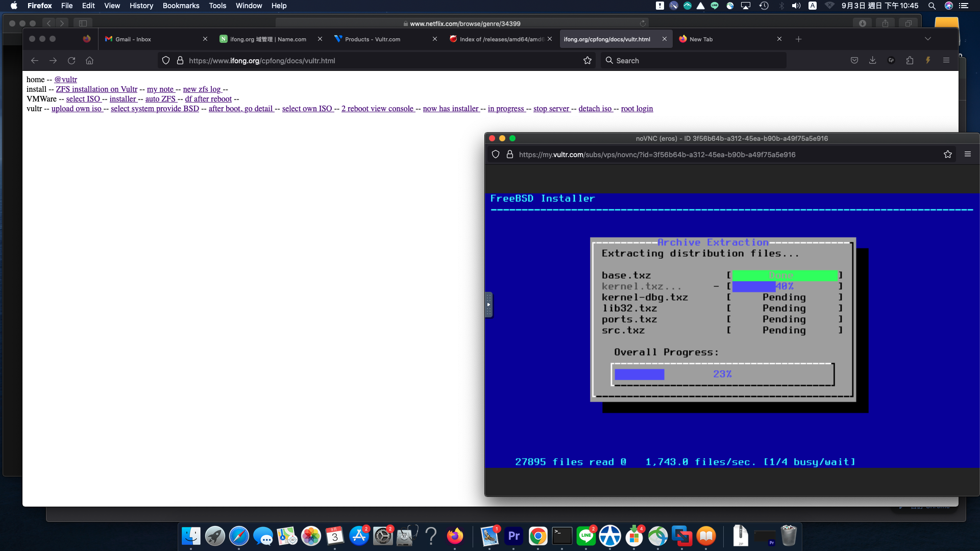
Task: Expand the list all tabs chevron
Action: coord(928,39)
